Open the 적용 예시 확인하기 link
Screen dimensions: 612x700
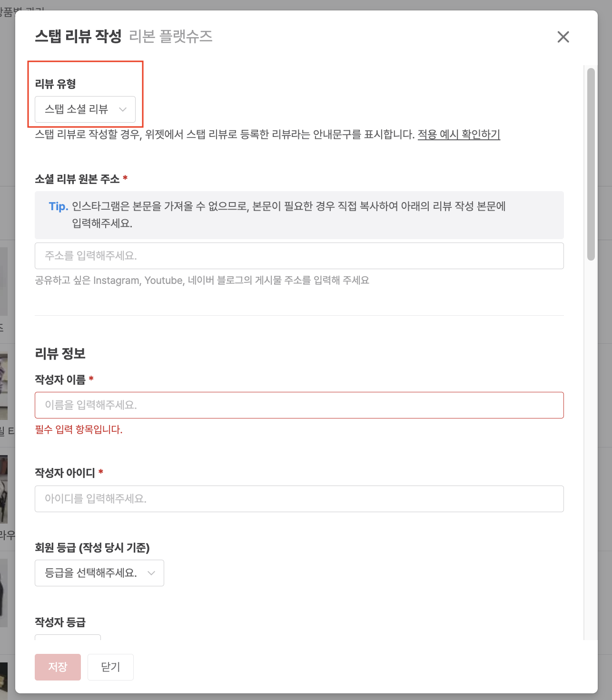pyautogui.click(x=459, y=135)
